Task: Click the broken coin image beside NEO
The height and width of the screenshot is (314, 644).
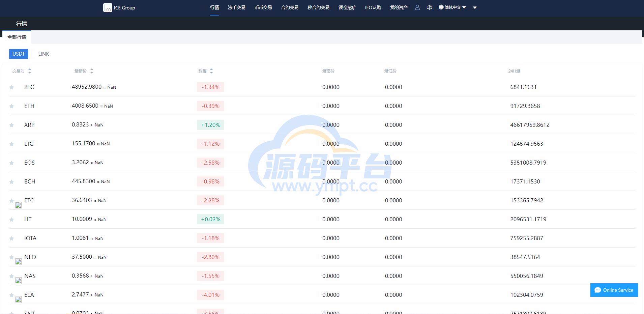Action: [18, 262]
